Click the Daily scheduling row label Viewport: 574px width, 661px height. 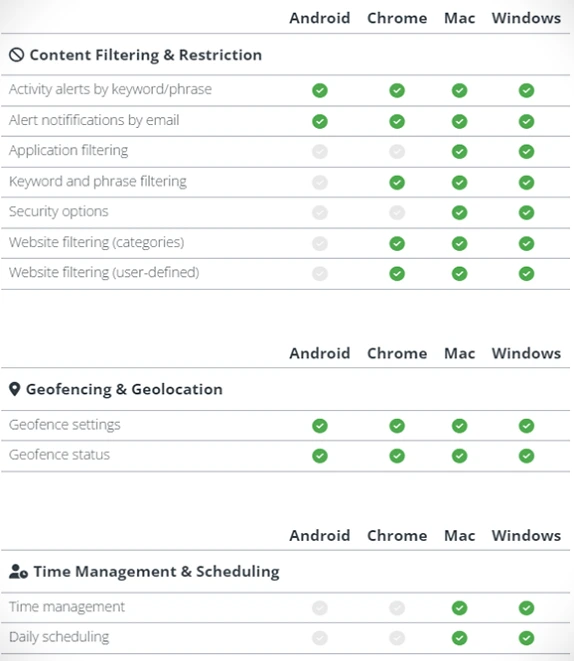[59, 637]
